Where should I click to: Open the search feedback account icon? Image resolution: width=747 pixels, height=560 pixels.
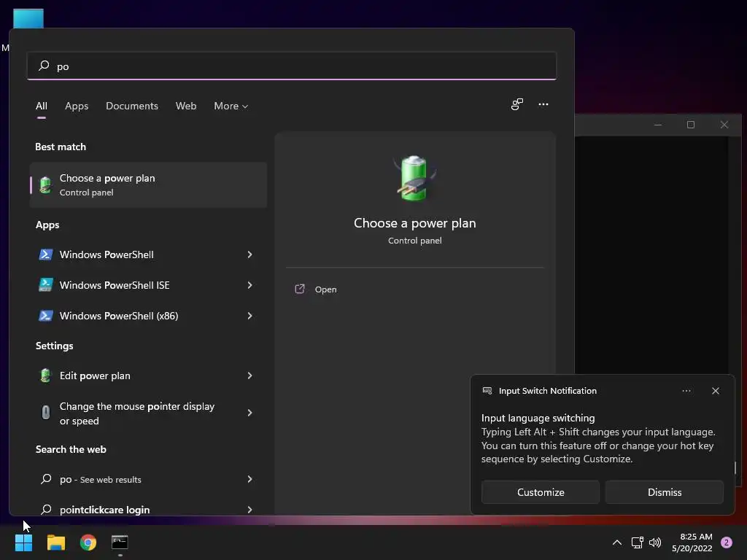coord(517,104)
